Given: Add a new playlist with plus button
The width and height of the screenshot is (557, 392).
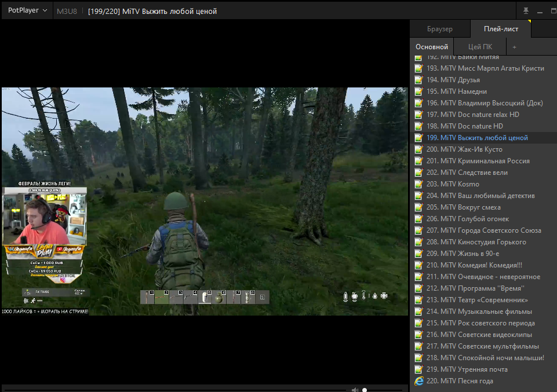Looking at the screenshot, I should (514, 47).
